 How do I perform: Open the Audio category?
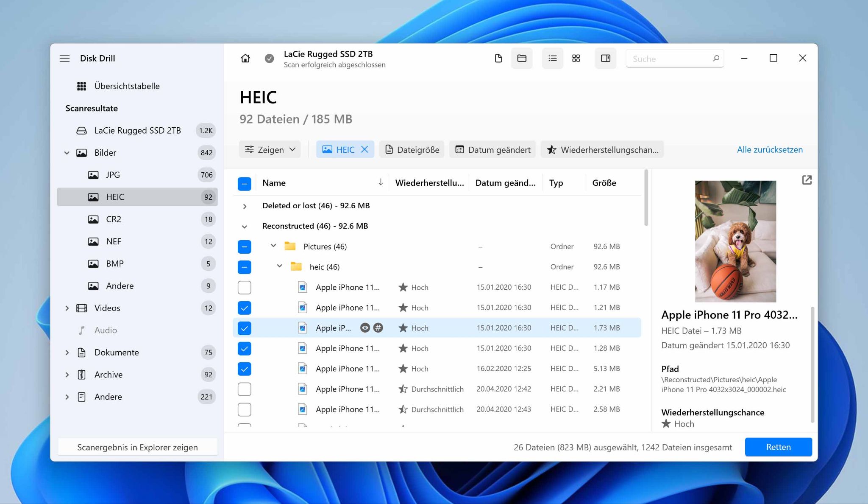(137, 330)
